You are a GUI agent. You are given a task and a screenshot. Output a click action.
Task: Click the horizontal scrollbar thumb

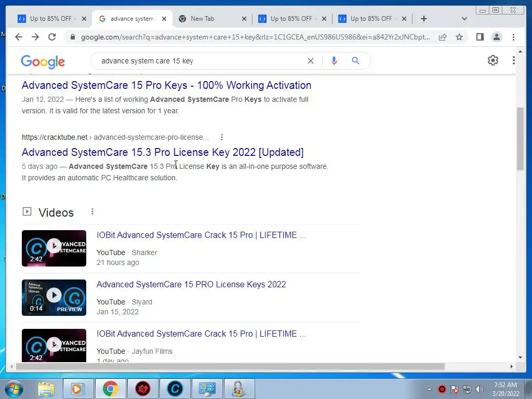[x=230, y=366]
